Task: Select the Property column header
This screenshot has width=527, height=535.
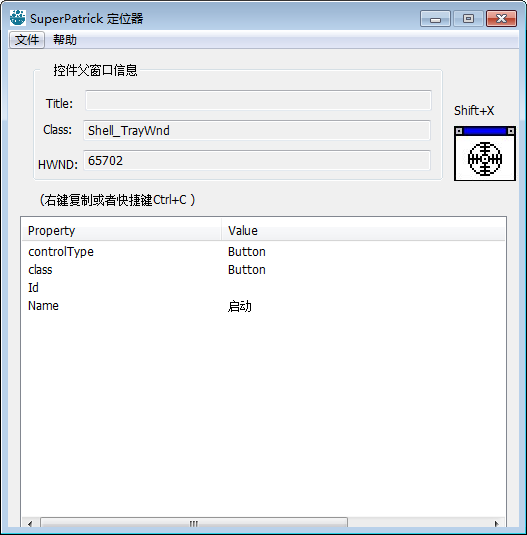Action: tap(122, 231)
